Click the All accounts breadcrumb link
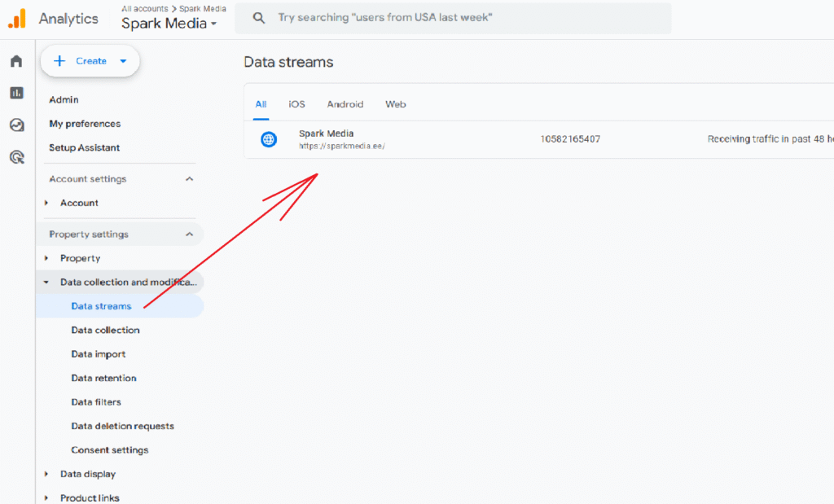834x504 pixels. click(x=145, y=8)
